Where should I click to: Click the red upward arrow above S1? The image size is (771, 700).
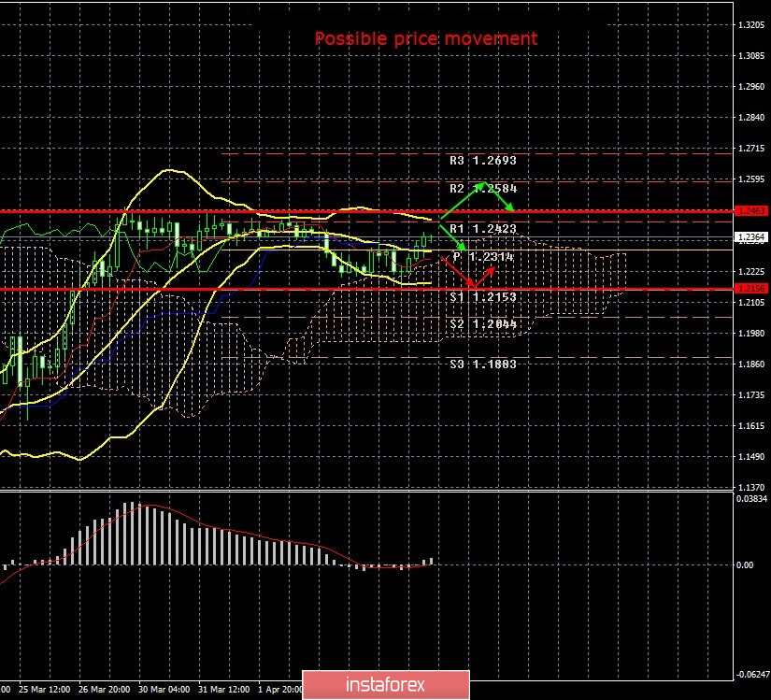484,276
